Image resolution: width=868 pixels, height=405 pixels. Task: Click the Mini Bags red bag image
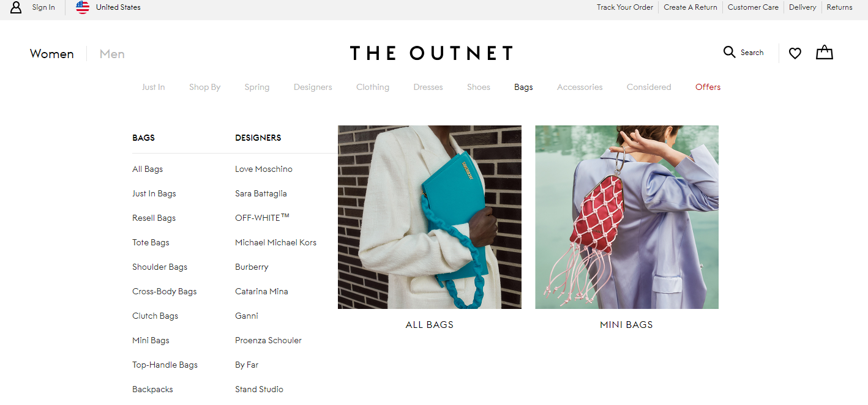pos(627,217)
